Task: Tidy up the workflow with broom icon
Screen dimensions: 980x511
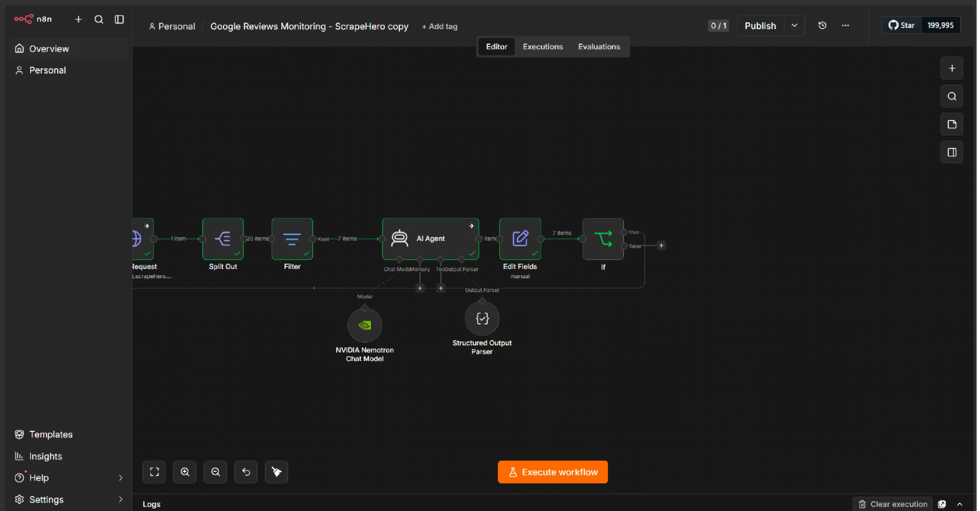Action: (276, 472)
